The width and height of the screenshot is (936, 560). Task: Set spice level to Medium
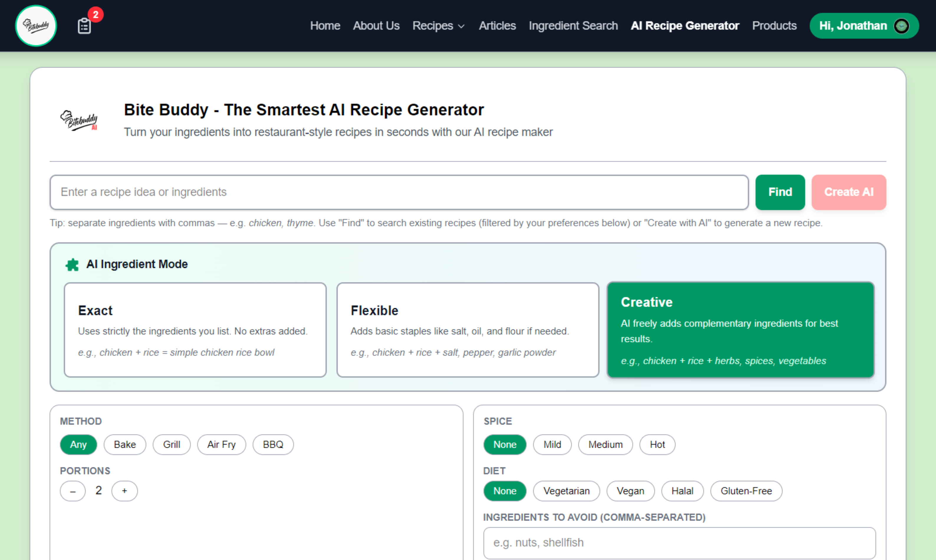[605, 444]
